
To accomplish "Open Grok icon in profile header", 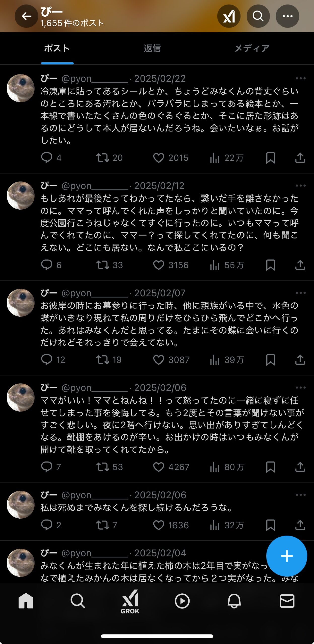I will [x=229, y=16].
